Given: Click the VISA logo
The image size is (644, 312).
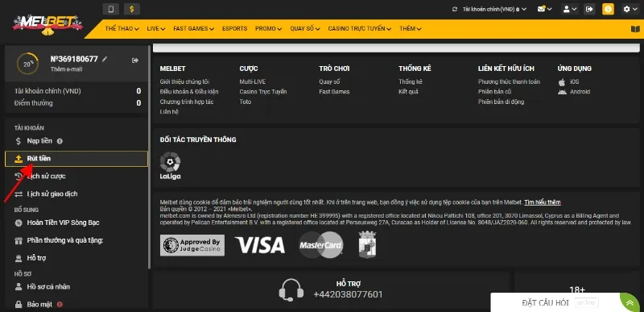Looking at the screenshot, I should click(x=259, y=245).
